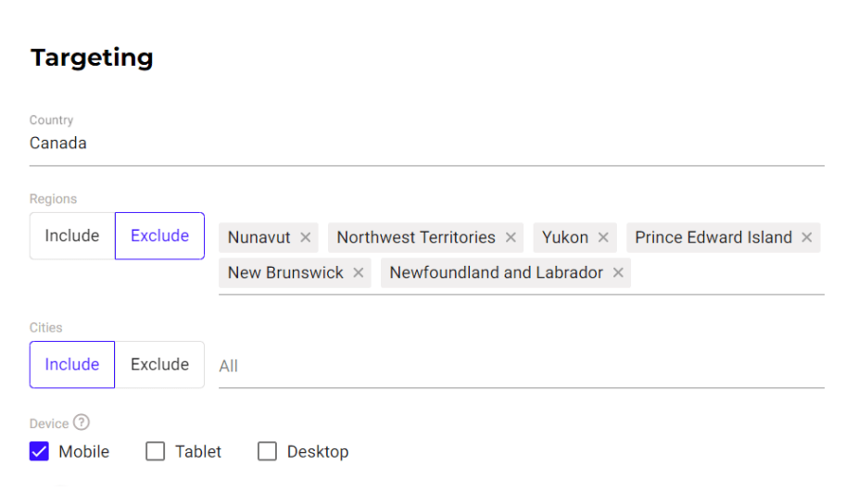Open the Cities field showing All
The image size is (858, 504).
[x=522, y=366]
